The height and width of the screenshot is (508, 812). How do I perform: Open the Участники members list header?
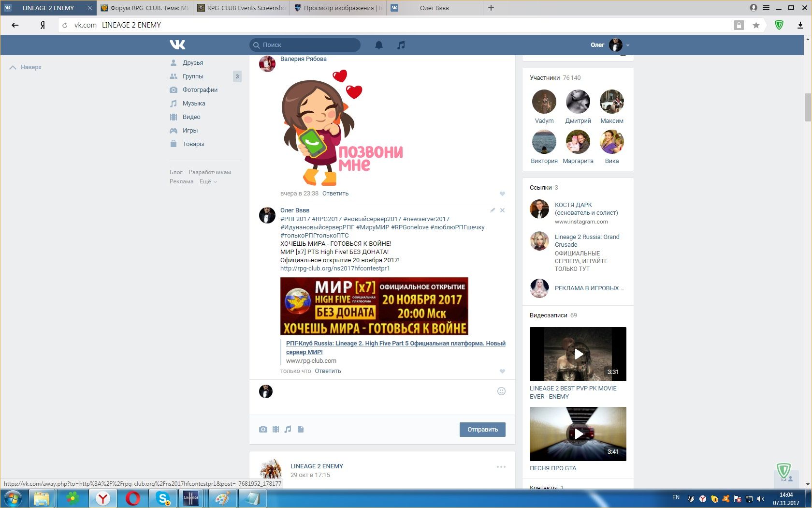(x=555, y=78)
